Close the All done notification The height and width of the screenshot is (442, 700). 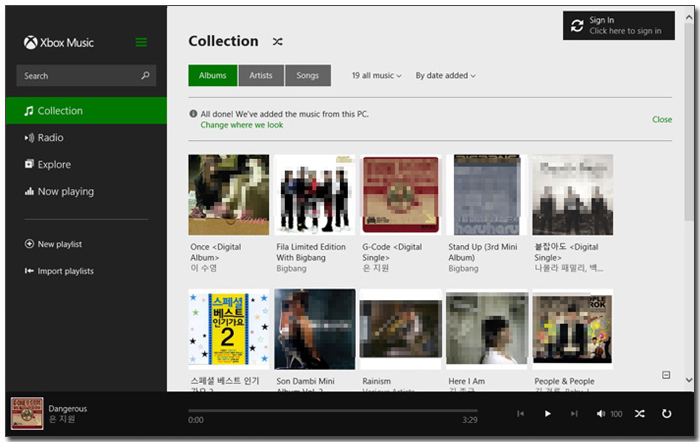(662, 119)
